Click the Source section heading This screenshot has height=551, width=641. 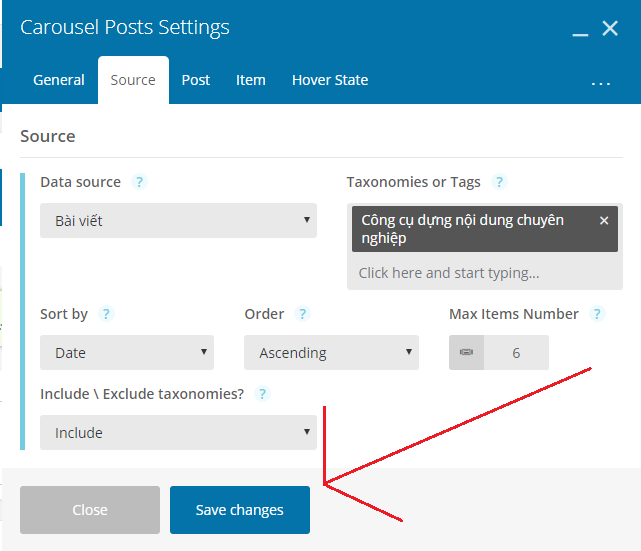[x=48, y=136]
